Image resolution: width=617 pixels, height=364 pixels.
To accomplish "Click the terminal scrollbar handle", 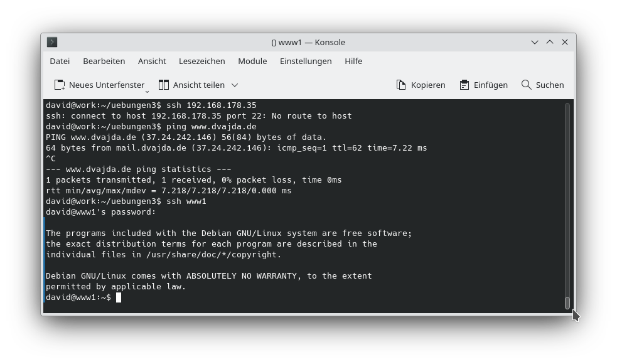I will [x=568, y=301].
